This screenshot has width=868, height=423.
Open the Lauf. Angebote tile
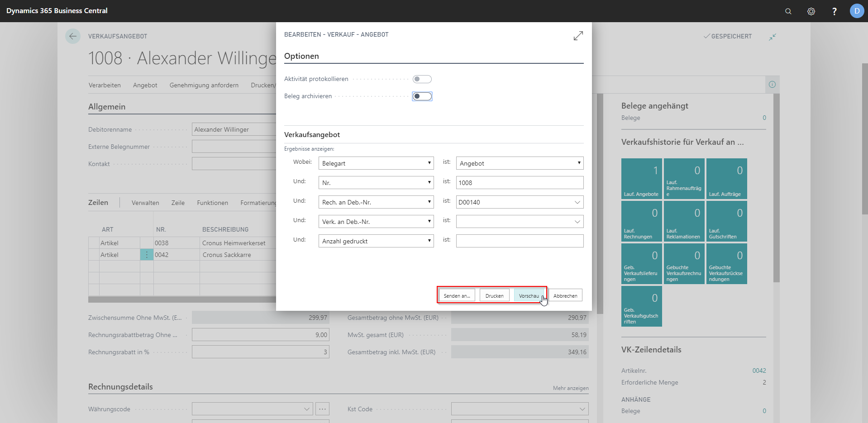pos(641,179)
